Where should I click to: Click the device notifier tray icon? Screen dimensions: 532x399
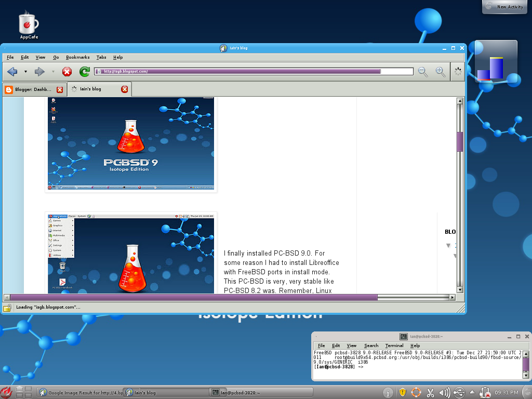tap(485, 393)
